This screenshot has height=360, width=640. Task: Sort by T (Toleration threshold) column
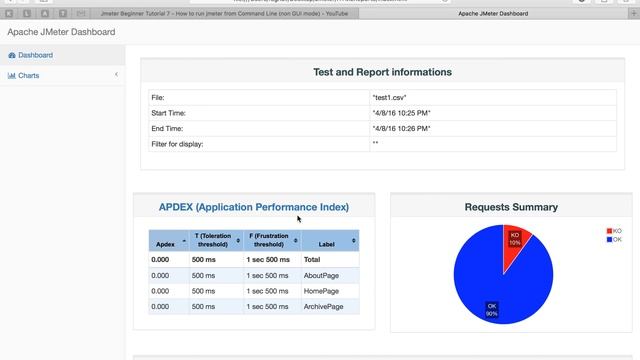coord(216,240)
